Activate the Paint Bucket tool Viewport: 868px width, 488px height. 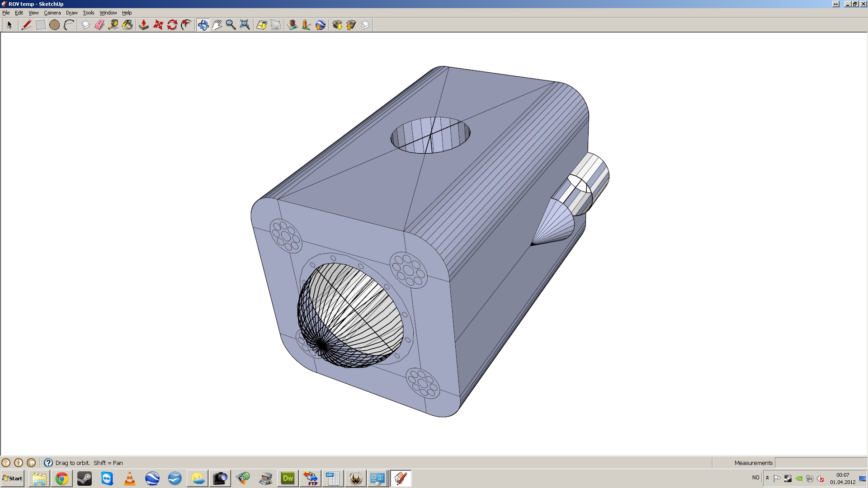coord(127,25)
